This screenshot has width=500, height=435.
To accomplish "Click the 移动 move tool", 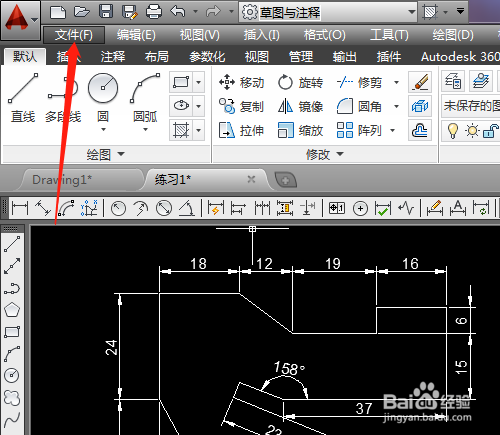I will tap(242, 82).
